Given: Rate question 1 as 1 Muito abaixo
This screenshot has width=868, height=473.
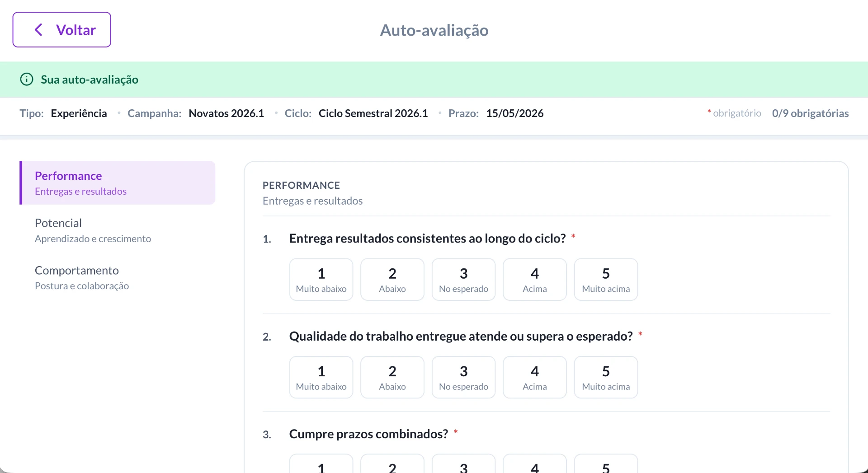Looking at the screenshot, I should (x=321, y=280).
